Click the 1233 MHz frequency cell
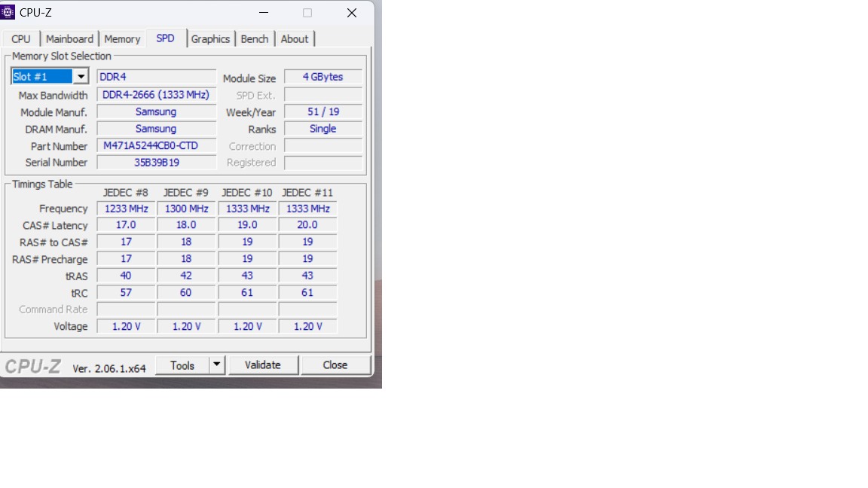868x488 pixels. [127, 209]
